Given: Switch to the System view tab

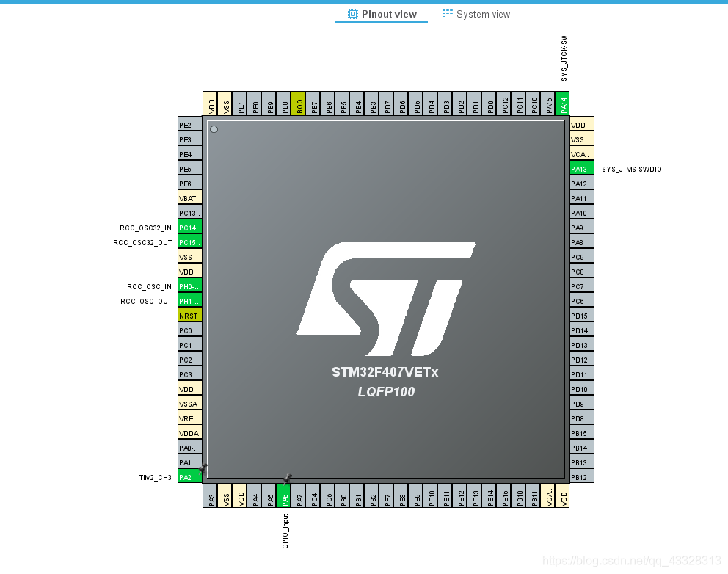Looking at the screenshot, I should (476, 14).
